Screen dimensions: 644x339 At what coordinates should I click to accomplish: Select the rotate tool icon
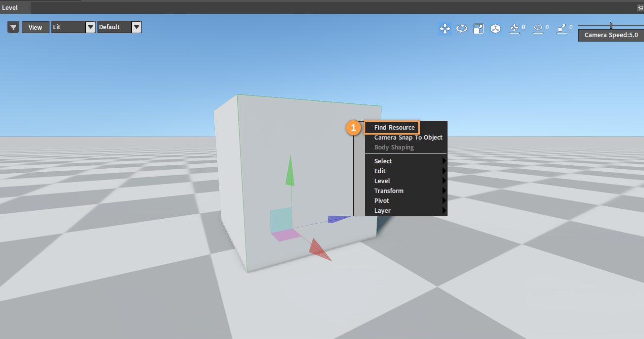(x=462, y=29)
